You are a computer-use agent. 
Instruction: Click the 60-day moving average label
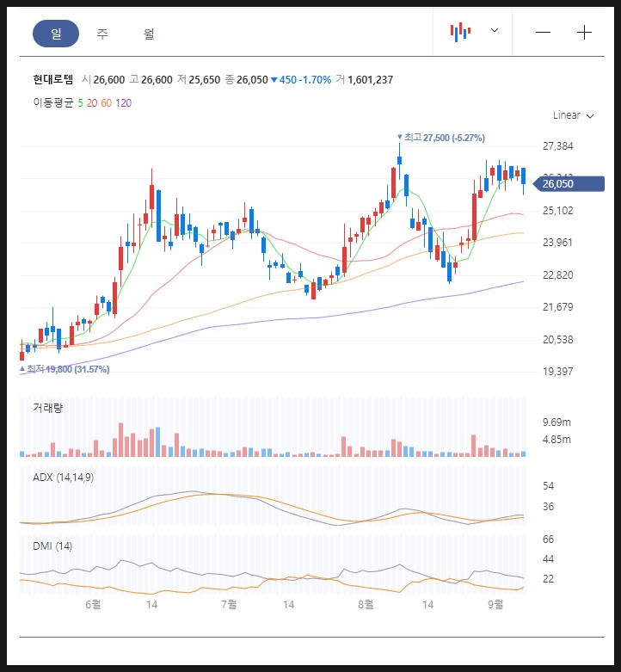pyautogui.click(x=106, y=103)
